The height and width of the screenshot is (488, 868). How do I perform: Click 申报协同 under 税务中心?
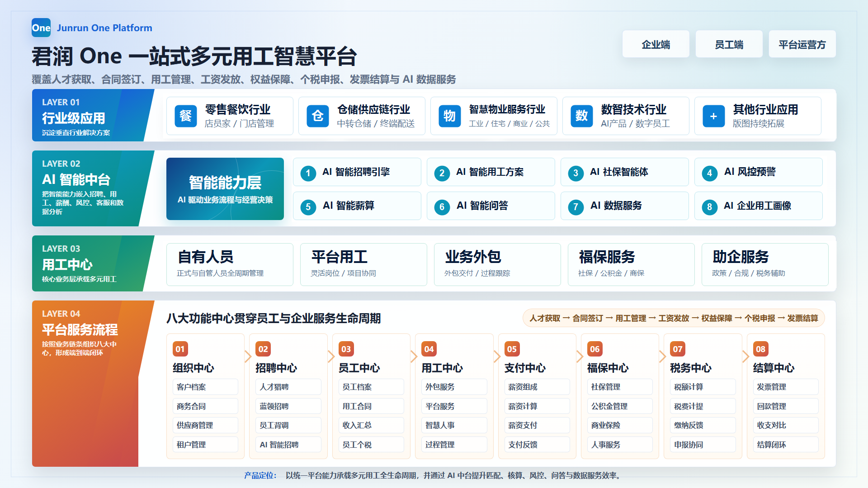pyautogui.click(x=703, y=445)
